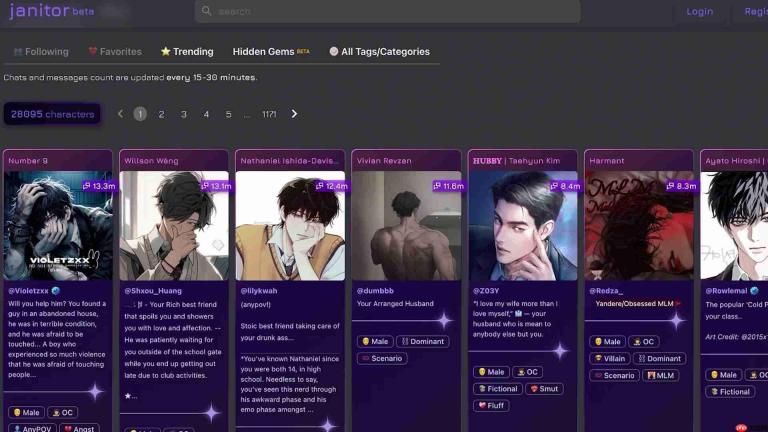Go to page 5
Image resolution: width=768 pixels, height=432 pixels.
pyautogui.click(x=228, y=114)
